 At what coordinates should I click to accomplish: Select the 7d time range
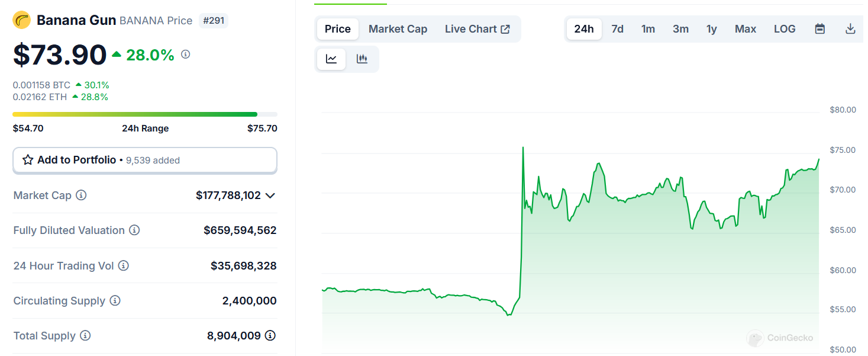[x=617, y=29]
